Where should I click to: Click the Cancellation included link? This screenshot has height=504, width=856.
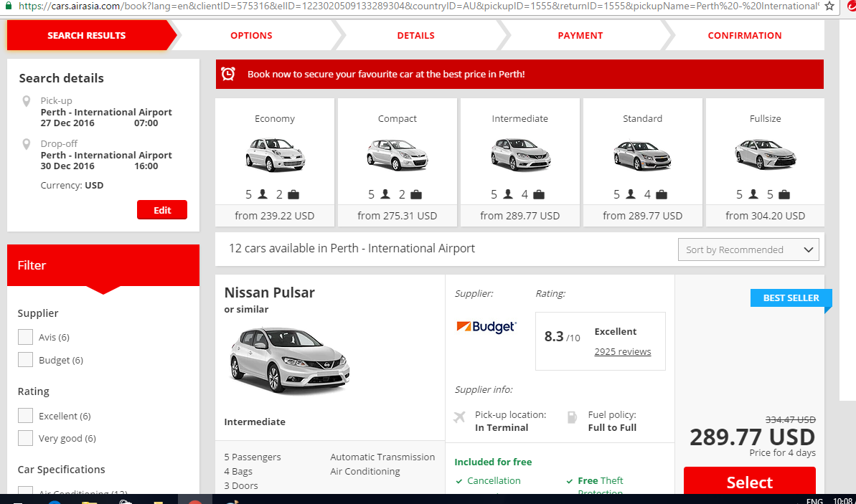(494, 481)
